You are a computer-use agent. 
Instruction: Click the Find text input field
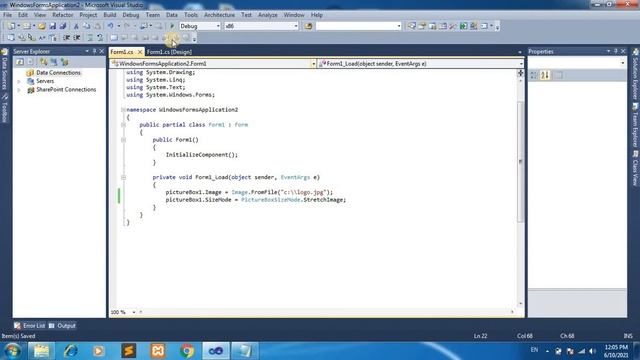tap(356, 26)
